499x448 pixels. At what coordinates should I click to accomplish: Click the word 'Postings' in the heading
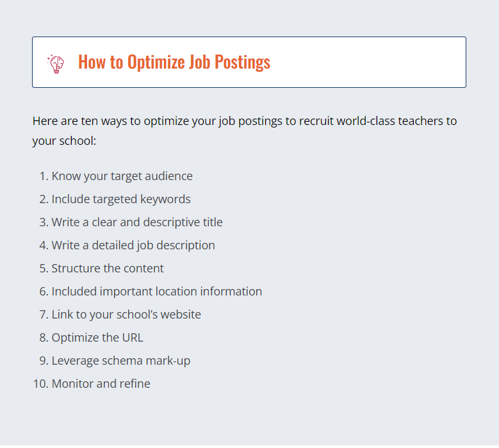[242, 62]
